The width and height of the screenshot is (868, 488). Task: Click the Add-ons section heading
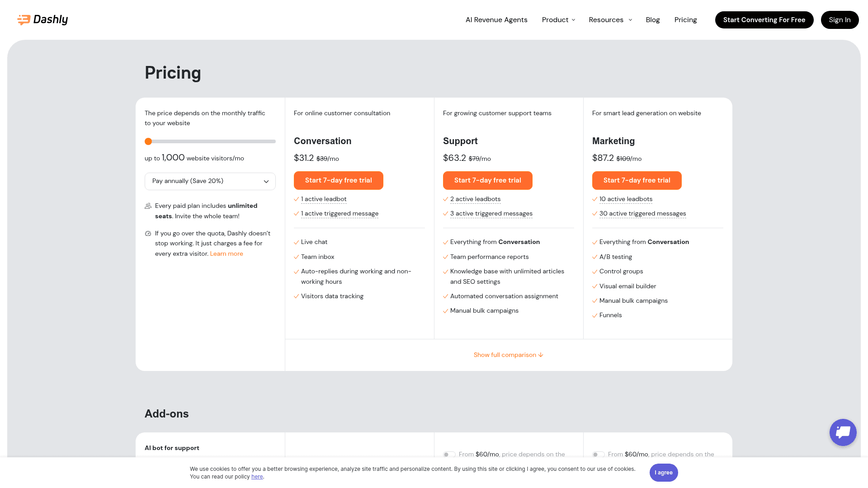click(x=167, y=414)
